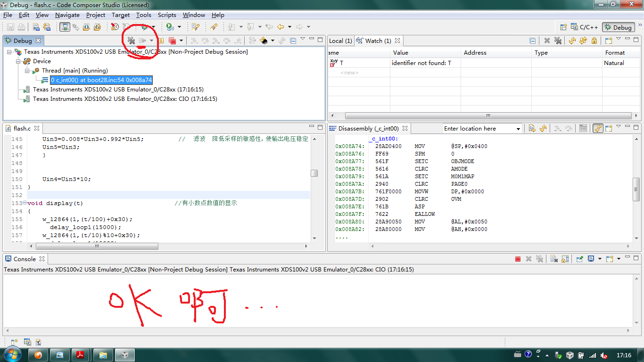Toggle Pin Console button
The width and height of the screenshot is (644, 362).
tap(580, 259)
